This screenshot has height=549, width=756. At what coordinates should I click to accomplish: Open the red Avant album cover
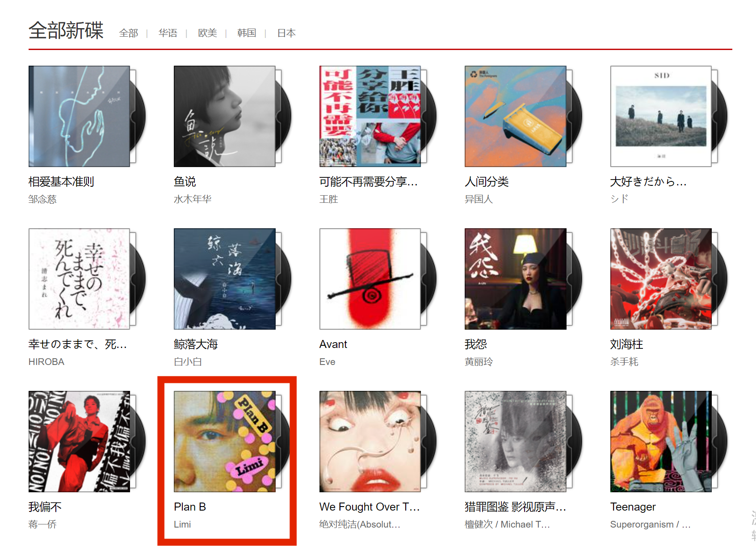370,279
